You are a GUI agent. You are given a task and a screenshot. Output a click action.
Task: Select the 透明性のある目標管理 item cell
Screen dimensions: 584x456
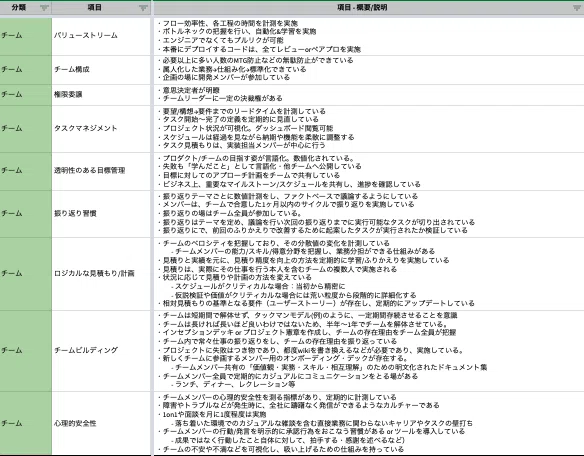pyautogui.click(x=101, y=171)
